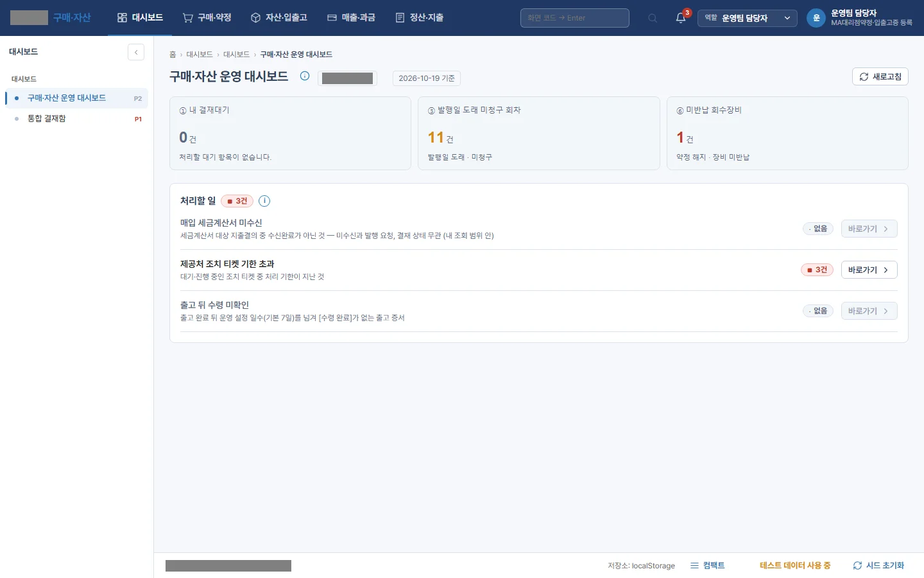The width and height of the screenshot is (924, 578).
Task: Click the 3건 badge next to 처리할 일
Action: 237,201
